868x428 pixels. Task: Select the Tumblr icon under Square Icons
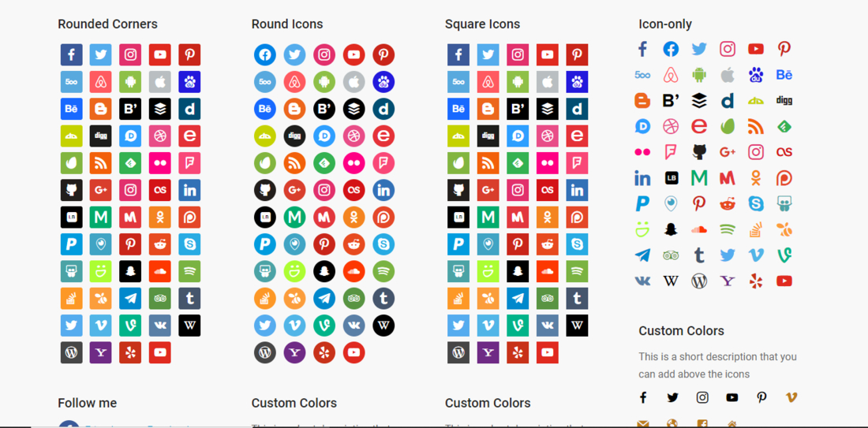point(577,299)
